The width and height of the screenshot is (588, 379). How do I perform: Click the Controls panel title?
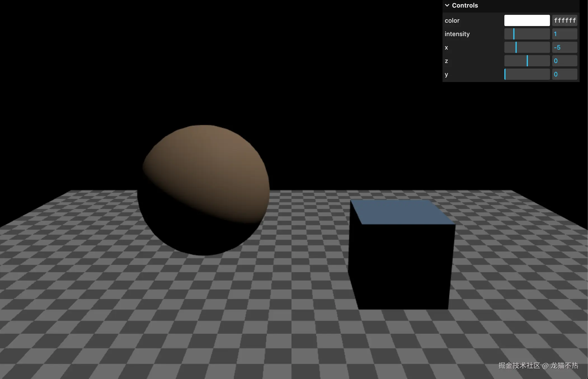pos(465,5)
